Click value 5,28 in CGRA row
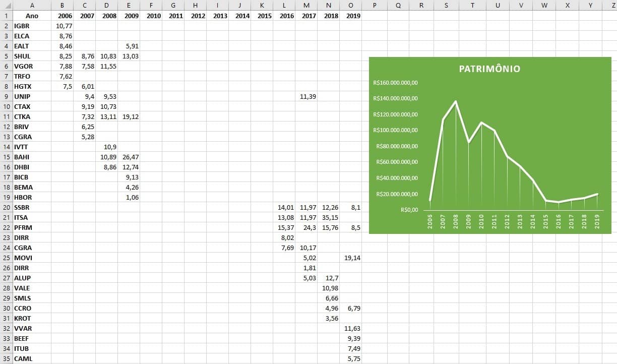 point(84,137)
